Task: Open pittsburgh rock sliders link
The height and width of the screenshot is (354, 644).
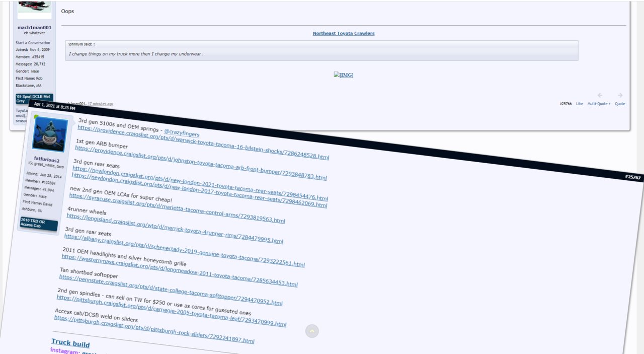Action: tap(154, 329)
